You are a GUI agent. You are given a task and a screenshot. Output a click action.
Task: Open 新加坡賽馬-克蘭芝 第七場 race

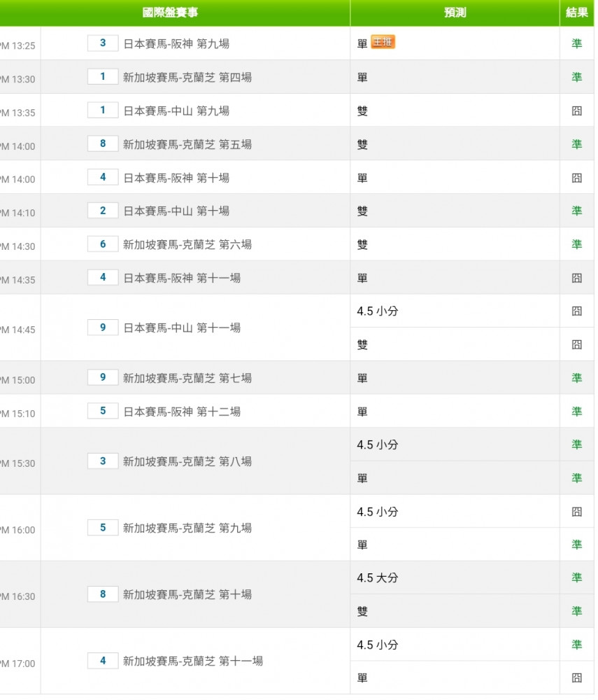click(x=187, y=378)
